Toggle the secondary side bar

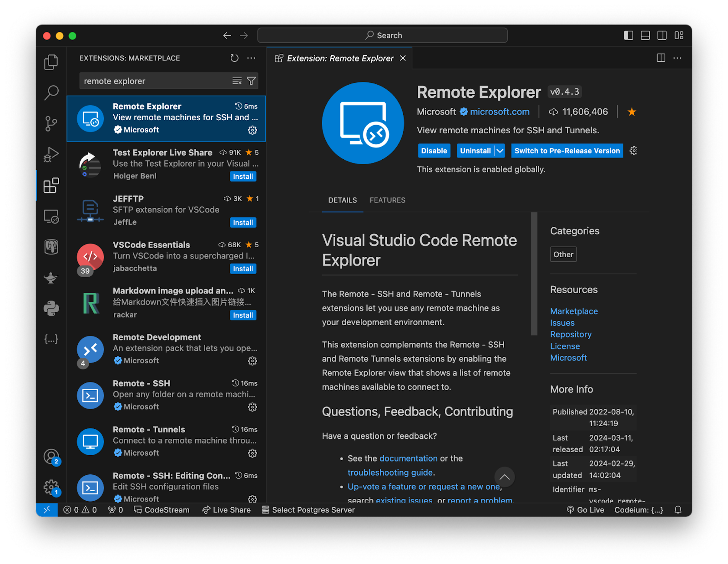pyautogui.click(x=662, y=36)
